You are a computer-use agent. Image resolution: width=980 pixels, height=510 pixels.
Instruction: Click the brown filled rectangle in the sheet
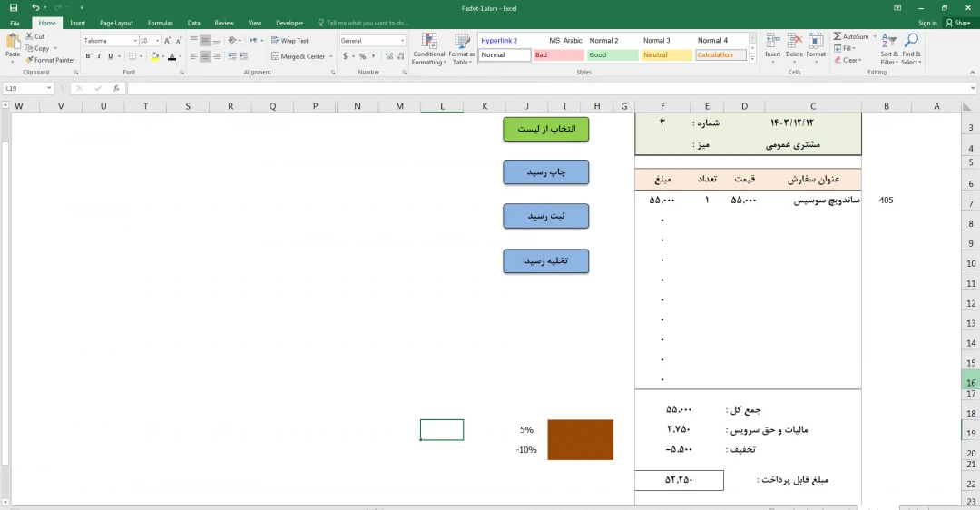click(x=580, y=439)
